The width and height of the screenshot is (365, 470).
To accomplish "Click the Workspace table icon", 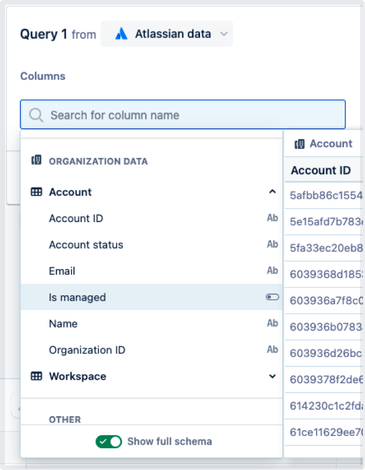I will tap(36, 376).
